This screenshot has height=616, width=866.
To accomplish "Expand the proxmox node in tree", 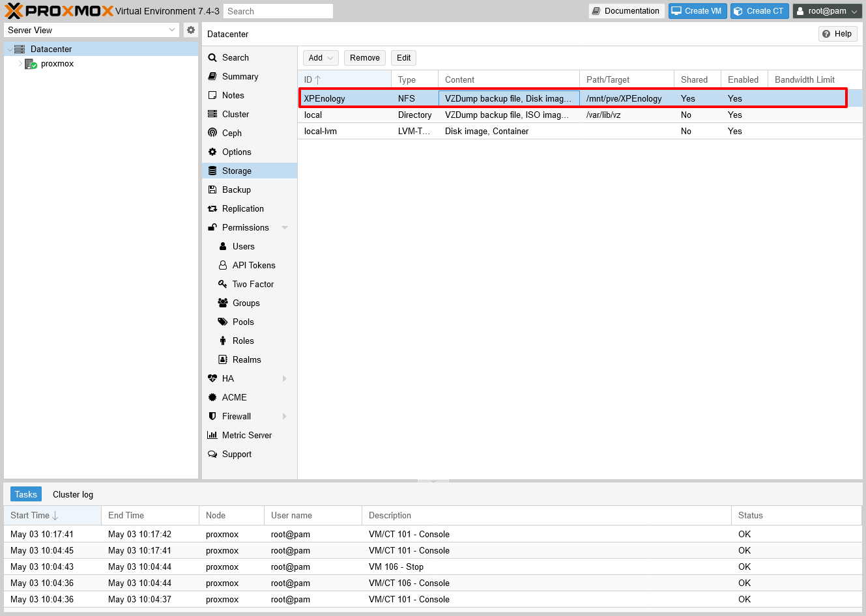I will [20, 64].
